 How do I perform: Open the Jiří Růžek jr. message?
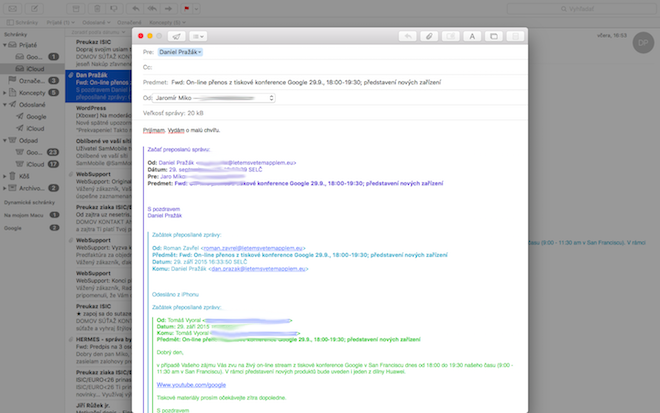point(98,408)
